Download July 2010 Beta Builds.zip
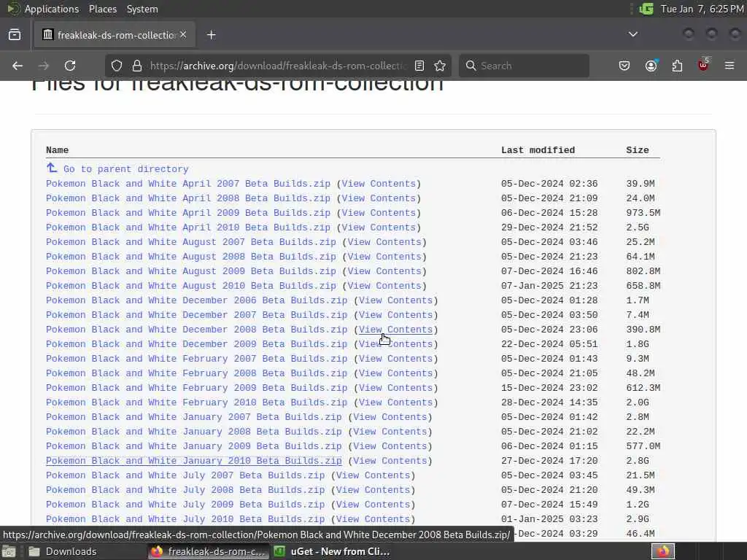Viewport: 747px width, 560px height. [x=185, y=519]
